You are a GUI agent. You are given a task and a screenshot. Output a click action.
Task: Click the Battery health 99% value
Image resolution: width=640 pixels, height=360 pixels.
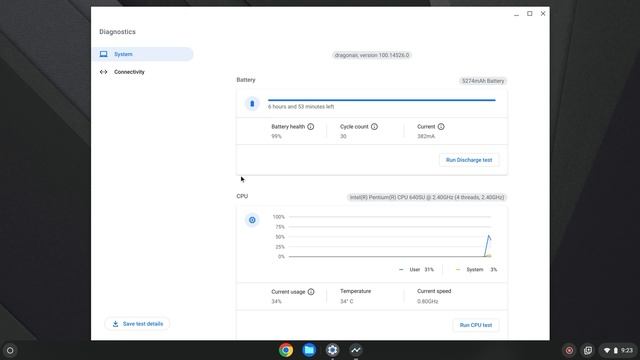click(276, 136)
